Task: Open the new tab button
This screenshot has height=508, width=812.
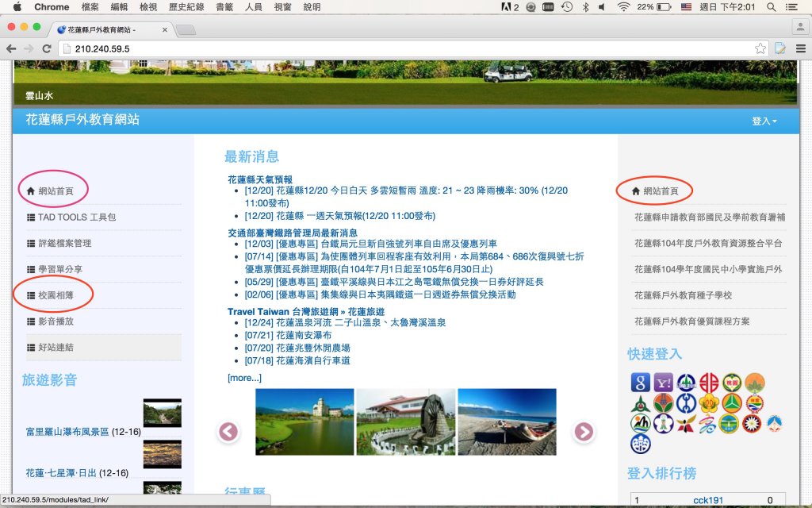Action: coord(186,30)
